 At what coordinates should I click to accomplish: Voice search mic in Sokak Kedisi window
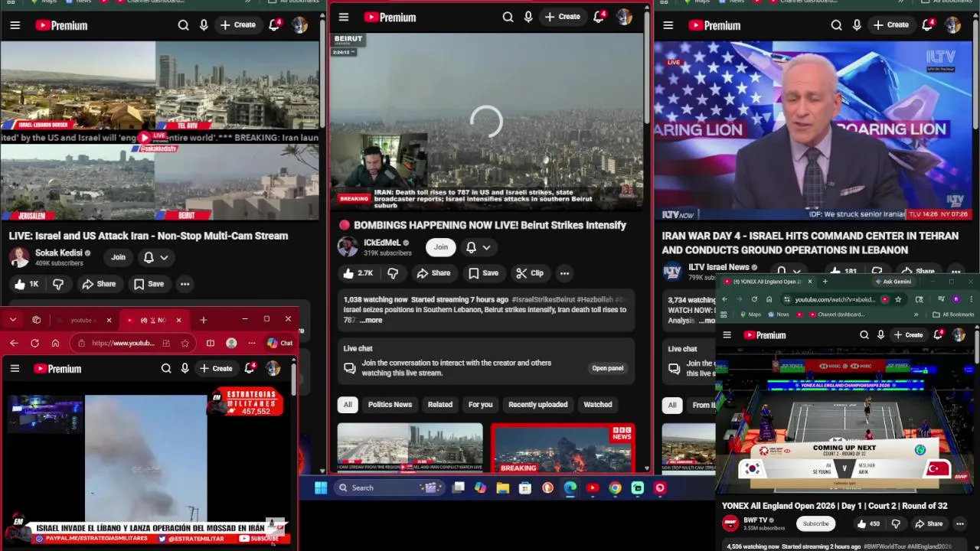click(204, 25)
